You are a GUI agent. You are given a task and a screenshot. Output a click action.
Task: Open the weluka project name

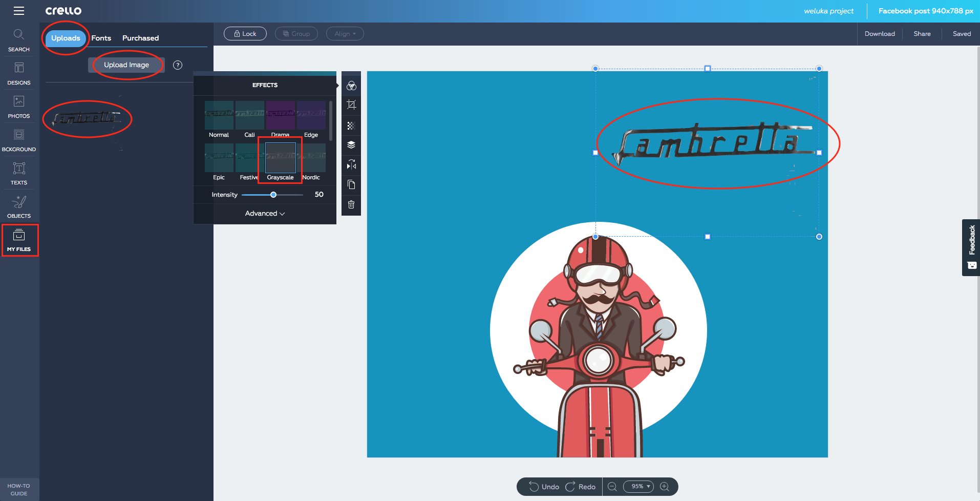pyautogui.click(x=828, y=11)
